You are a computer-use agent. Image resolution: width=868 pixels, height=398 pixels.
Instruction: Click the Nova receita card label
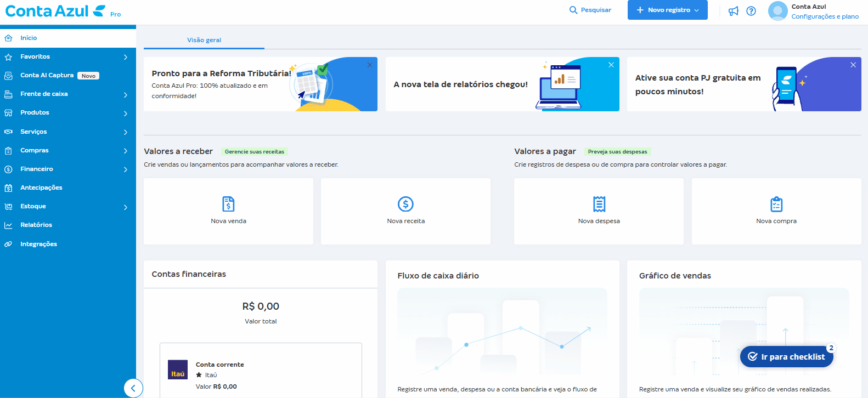pos(405,221)
